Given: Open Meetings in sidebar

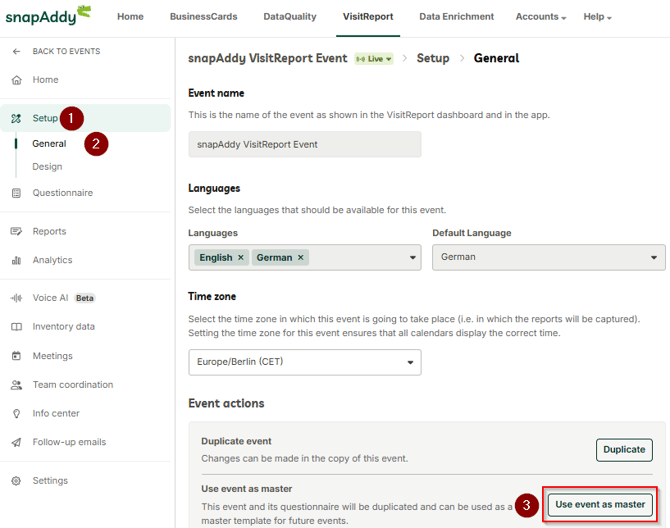Looking at the screenshot, I should tap(53, 356).
